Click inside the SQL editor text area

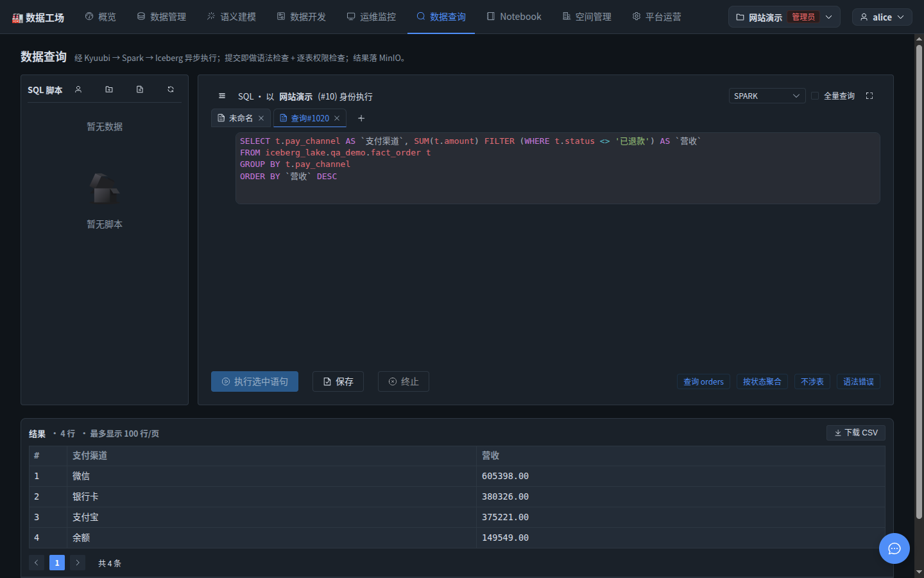[x=558, y=168]
